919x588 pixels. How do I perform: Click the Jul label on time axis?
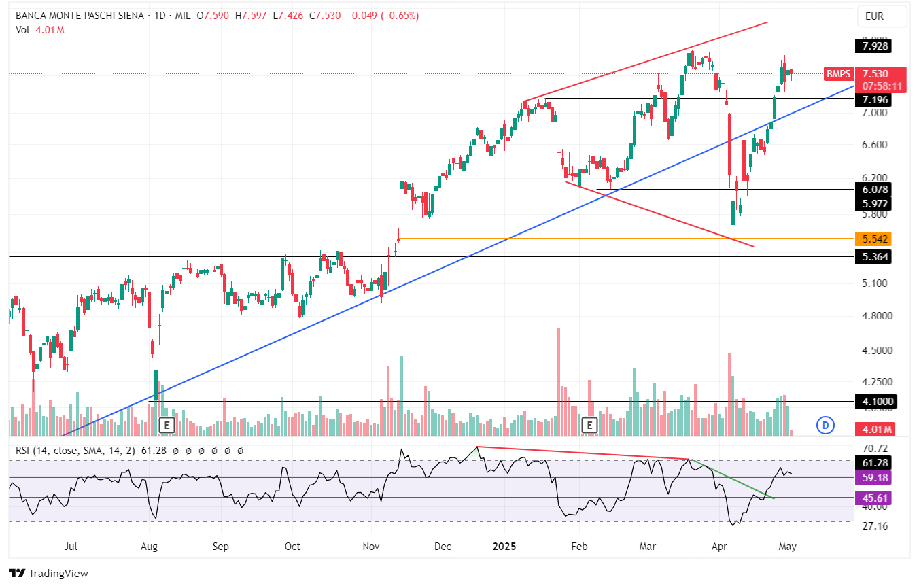70,546
